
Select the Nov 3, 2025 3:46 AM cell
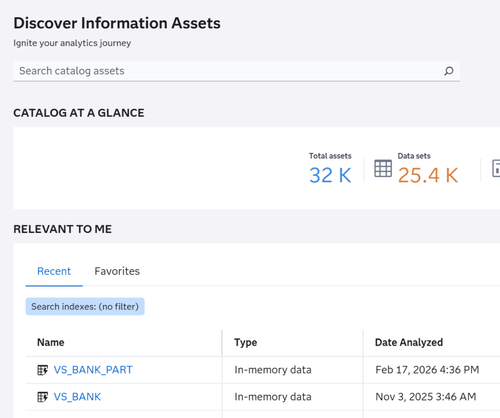pyautogui.click(x=426, y=397)
